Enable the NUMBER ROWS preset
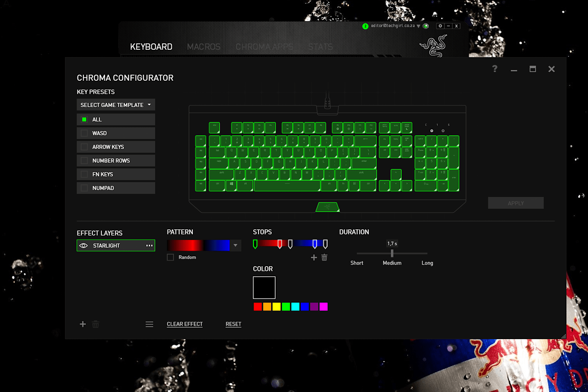Screen dimensions: 588x392 (x=84, y=161)
